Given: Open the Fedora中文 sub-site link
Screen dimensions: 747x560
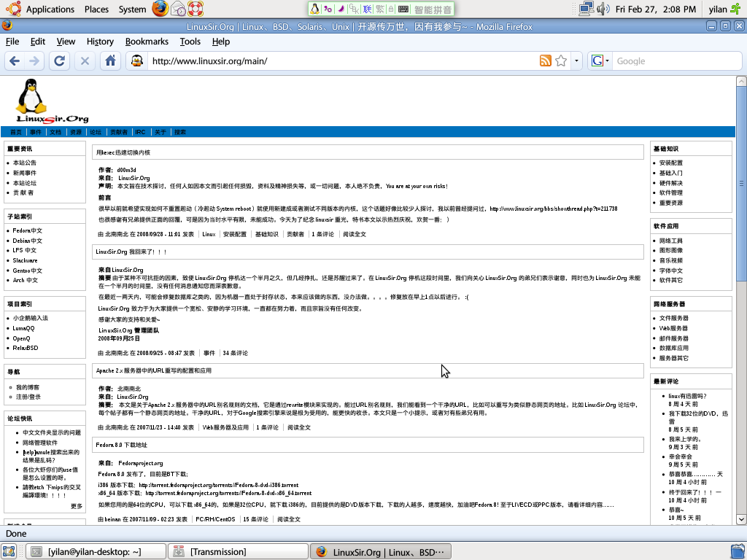Looking at the screenshot, I should point(27,230).
